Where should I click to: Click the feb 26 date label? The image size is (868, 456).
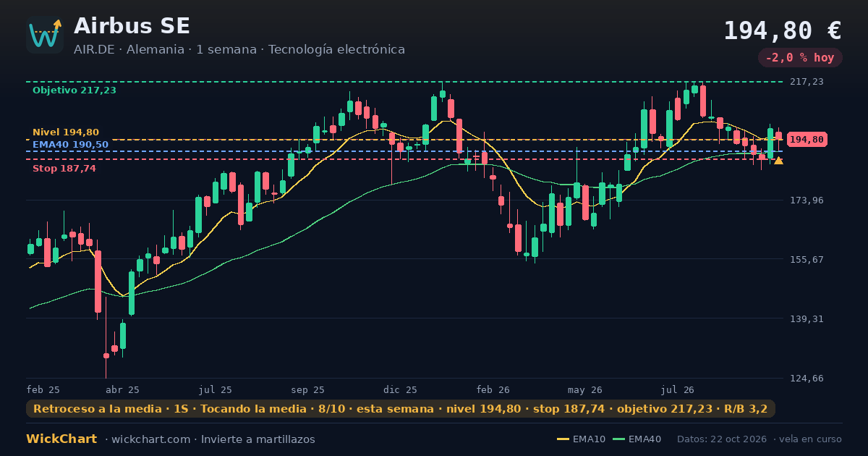point(493,389)
